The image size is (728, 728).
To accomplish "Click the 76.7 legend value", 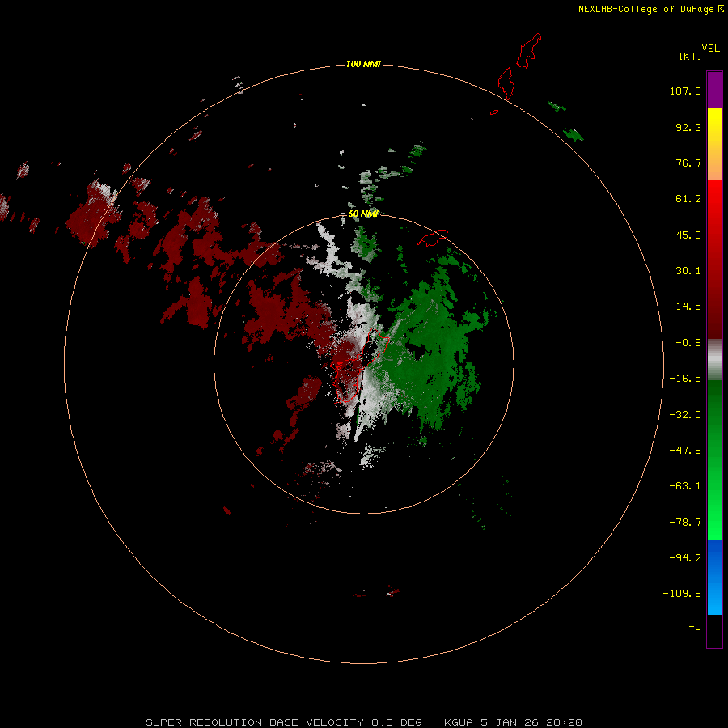I will coord(688,163).
